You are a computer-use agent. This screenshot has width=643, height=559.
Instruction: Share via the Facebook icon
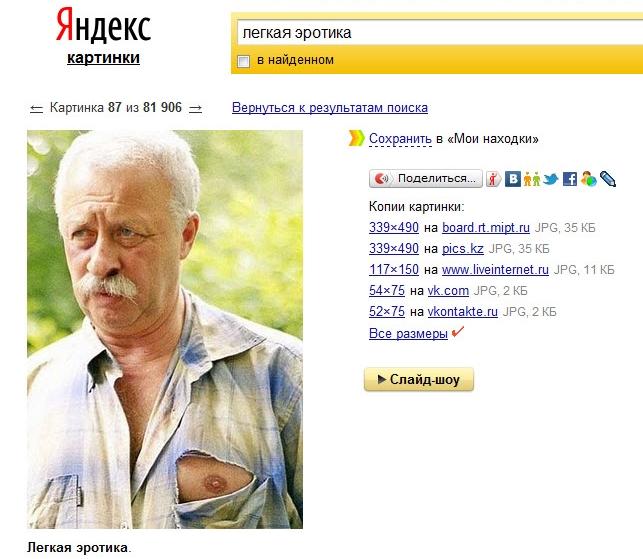(570, 179)
